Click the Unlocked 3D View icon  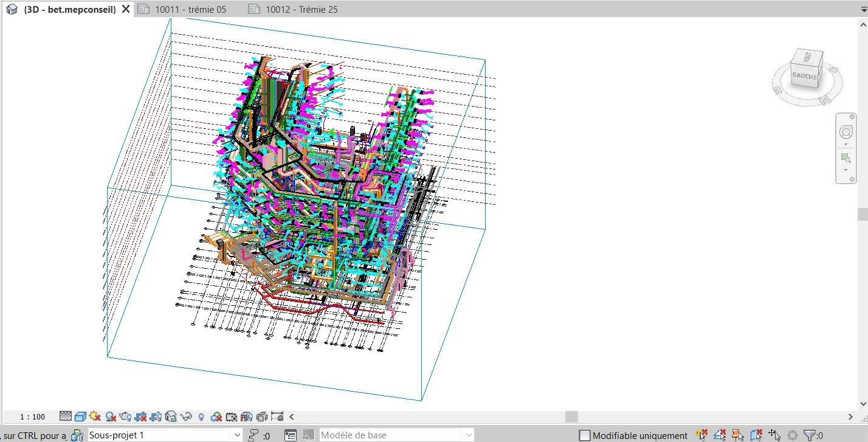[x=170, y=416]
